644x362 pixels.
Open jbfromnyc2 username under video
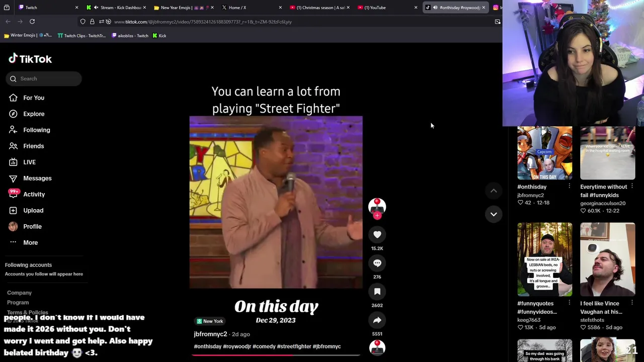pyautogui.click(x=210, y=334)
